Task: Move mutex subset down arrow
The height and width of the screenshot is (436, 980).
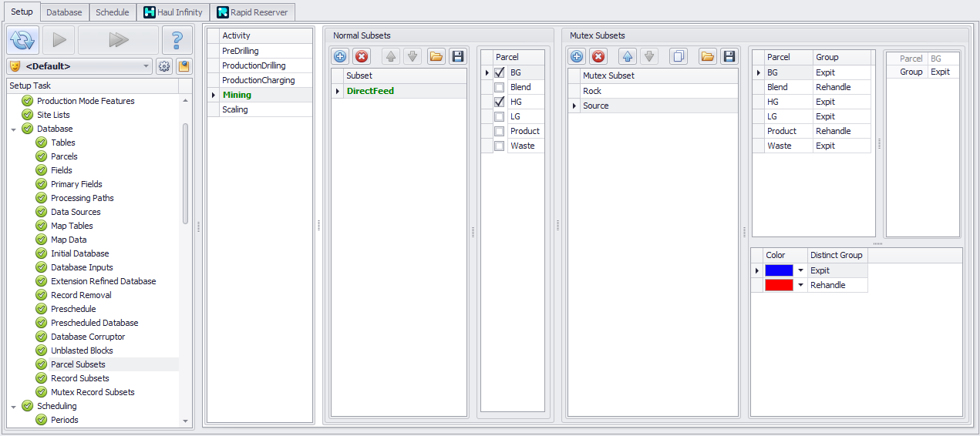Action: (649, 56)
